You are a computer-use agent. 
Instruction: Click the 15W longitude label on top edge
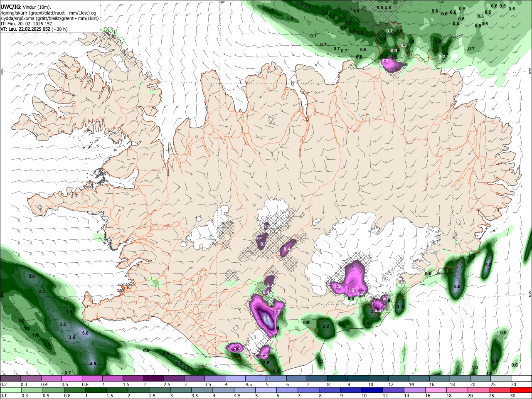441,2
